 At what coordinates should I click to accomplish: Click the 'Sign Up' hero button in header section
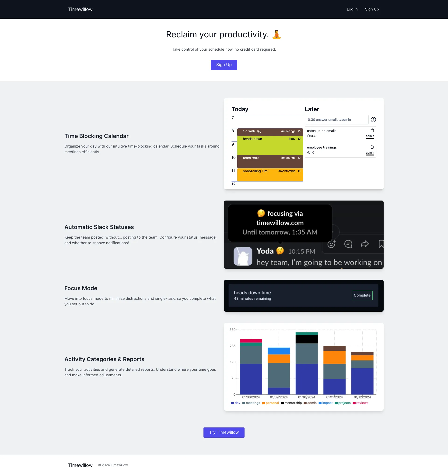[224, 64]
